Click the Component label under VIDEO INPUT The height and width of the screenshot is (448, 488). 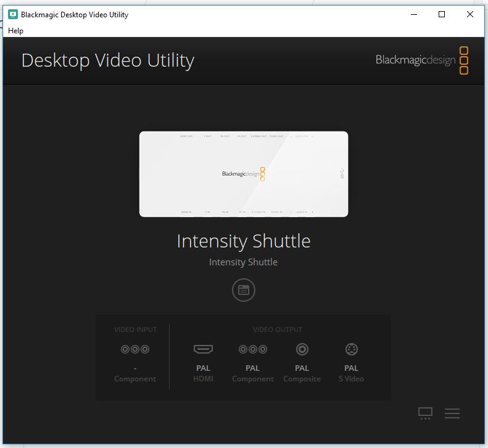tap(135, 379)
